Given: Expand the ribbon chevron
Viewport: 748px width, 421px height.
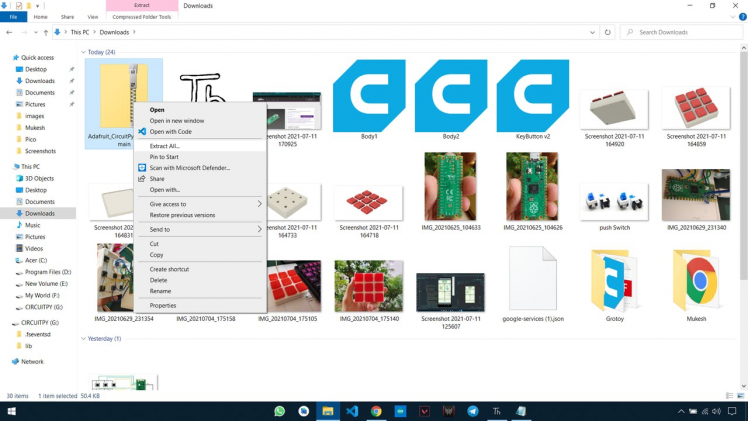Looking at the screenshot, I should click(x=733, y=17).
